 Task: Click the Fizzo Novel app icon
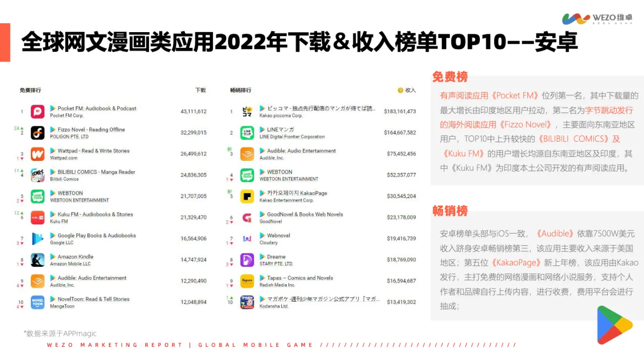click(x=37, y=133)
